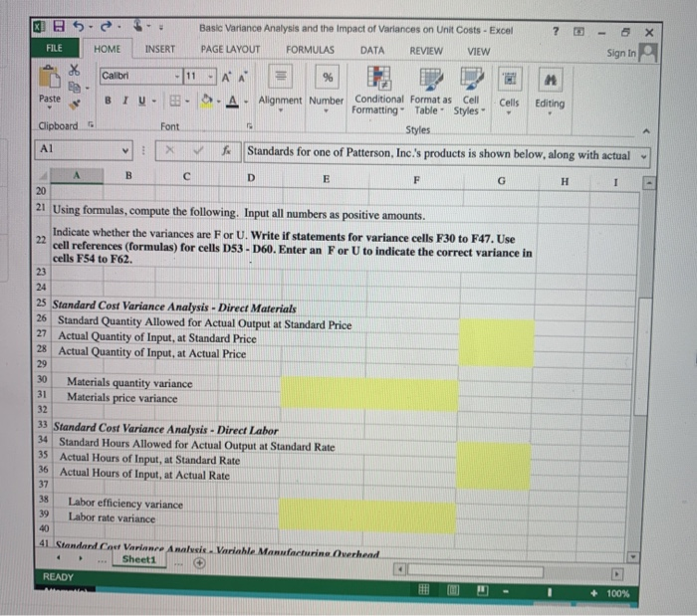Click the formula bar enter checkmark icon

pyautogui.click(x=198, y=150)
